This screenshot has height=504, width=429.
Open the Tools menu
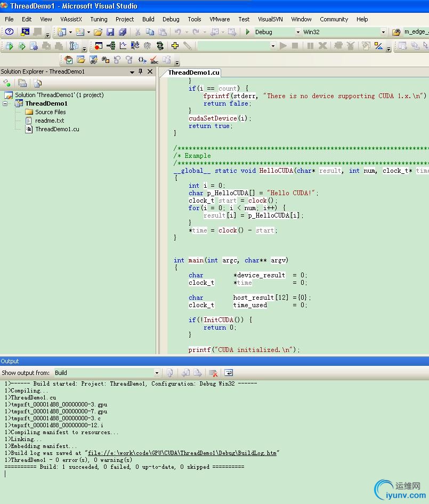[x=195, y=19]
